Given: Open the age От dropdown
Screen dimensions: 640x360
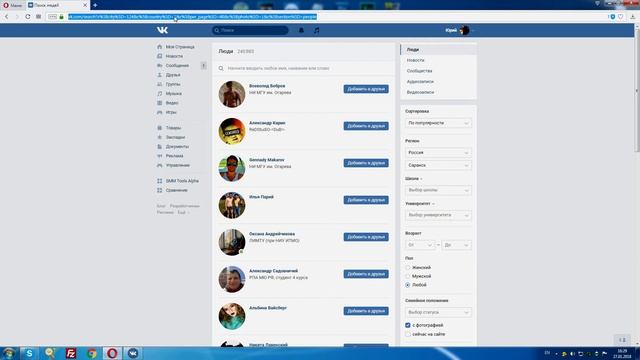Looking at the screenshot, I should pos(420,245).
